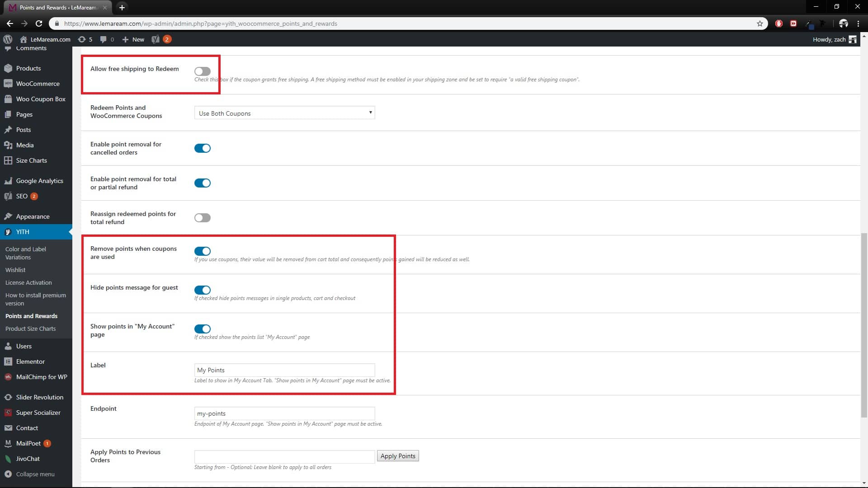Click the Appearance brush icon
868x488 pixels.
pos(8,216)
